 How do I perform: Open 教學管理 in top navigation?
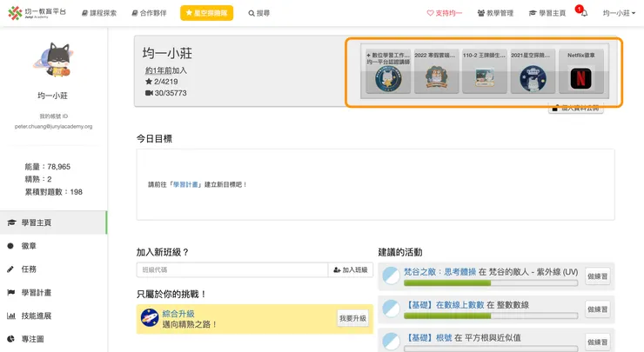(x=495, y=13)
